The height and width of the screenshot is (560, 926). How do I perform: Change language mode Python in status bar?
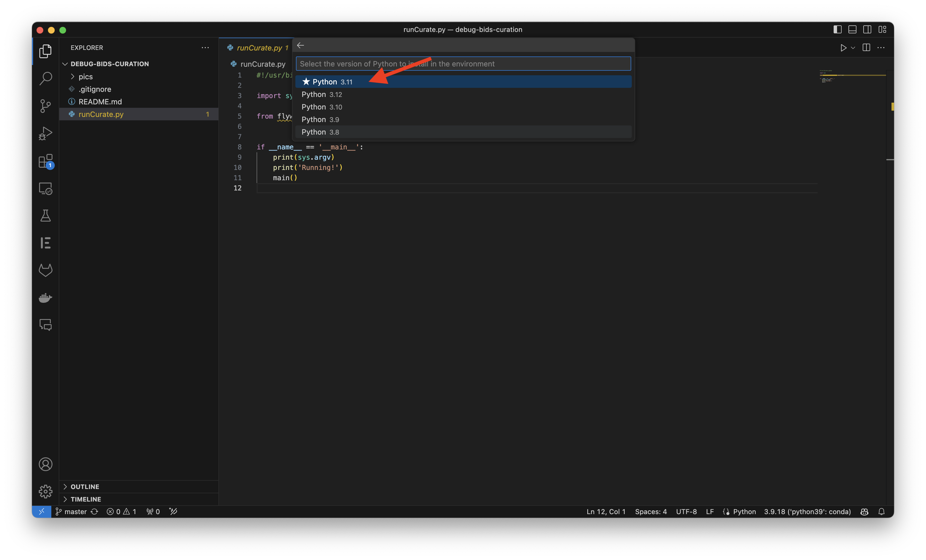pyautogui.click(x=744, y=512)
